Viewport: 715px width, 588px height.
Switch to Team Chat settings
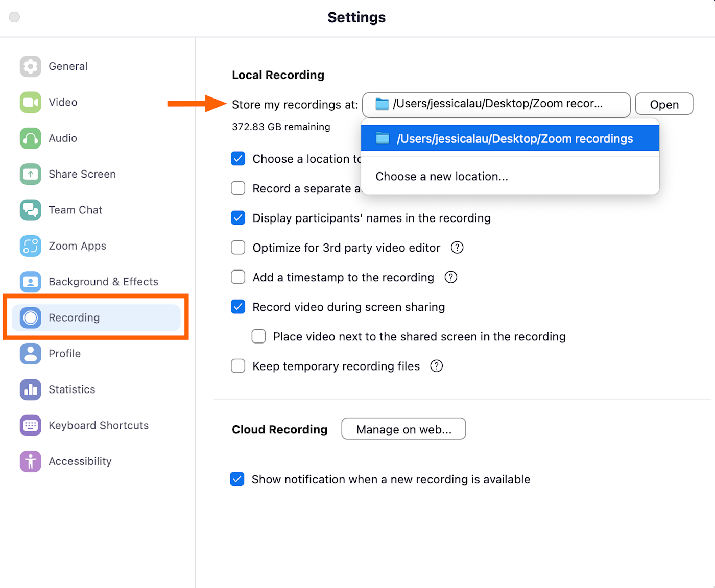click(x=96, y=210)
